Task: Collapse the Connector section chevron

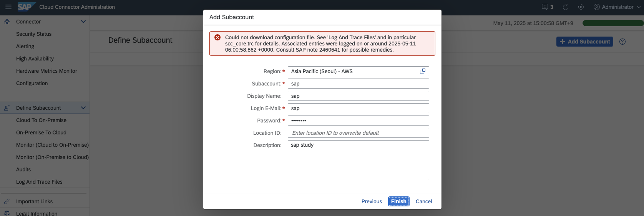Action: click(83, 22)
